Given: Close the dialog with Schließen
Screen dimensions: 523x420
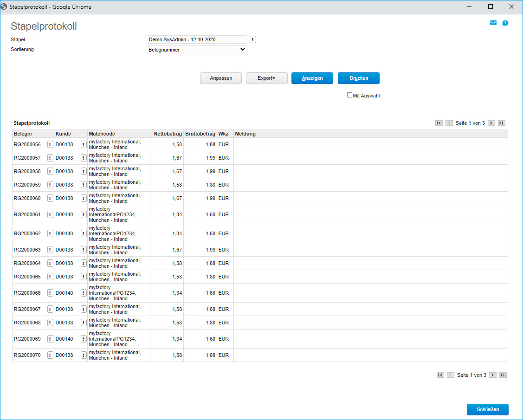Looking at the screenshot, I should [487, 409].
